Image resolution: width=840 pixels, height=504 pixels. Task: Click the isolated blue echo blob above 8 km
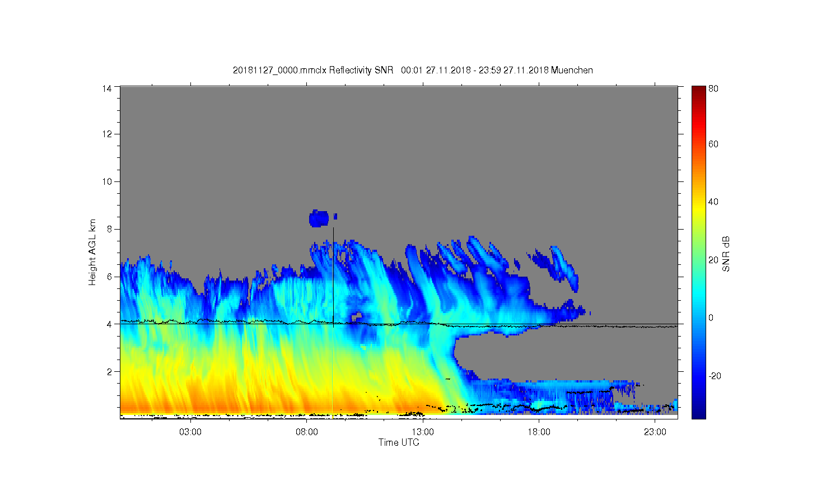(x=319, y=218)
